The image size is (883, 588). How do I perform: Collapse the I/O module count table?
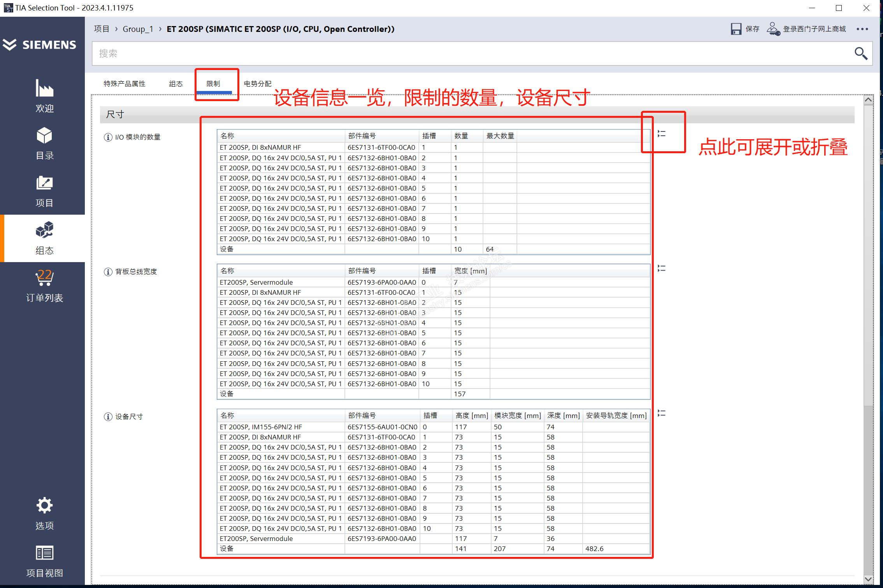click(662, 134)
